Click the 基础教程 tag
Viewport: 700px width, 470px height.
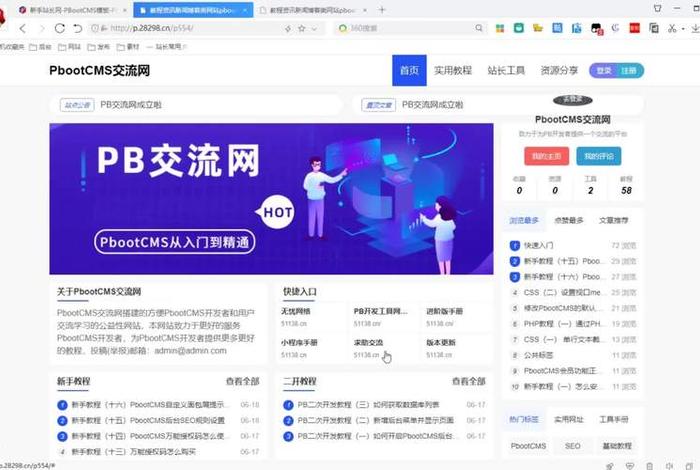[617, 446]
